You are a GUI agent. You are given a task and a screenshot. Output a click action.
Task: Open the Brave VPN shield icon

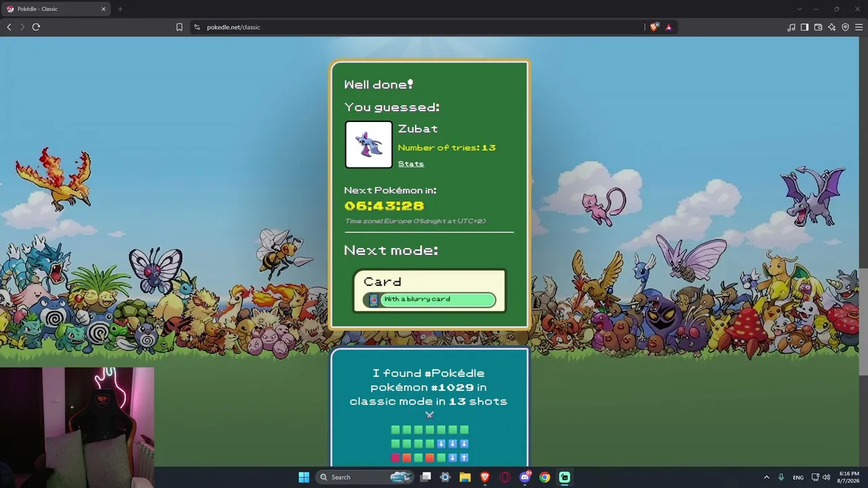[x=845, y=27]
